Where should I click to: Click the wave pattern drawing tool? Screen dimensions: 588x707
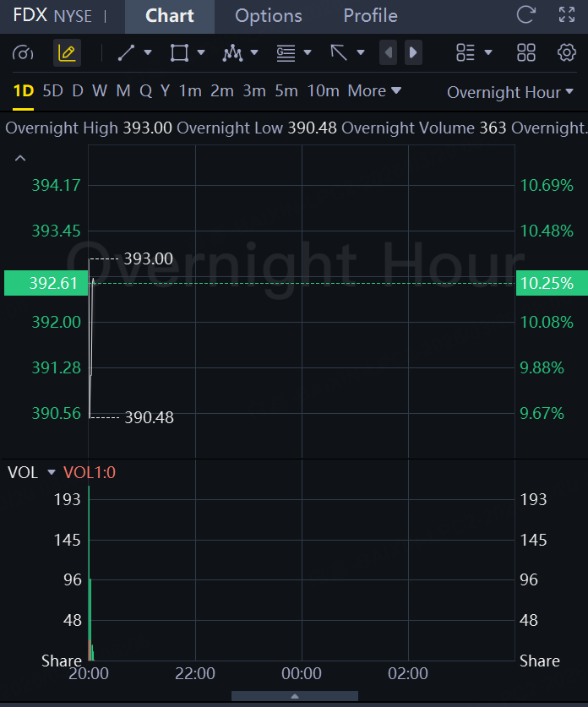tap(232, 53)
